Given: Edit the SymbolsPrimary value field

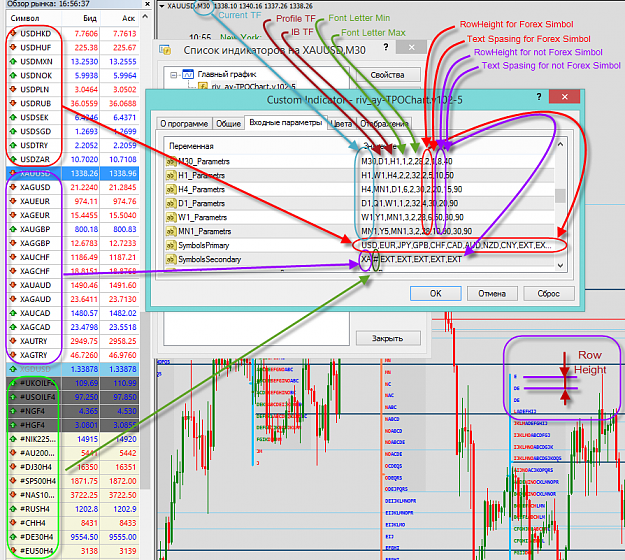Looking at the screenshot, I should 456,245.
